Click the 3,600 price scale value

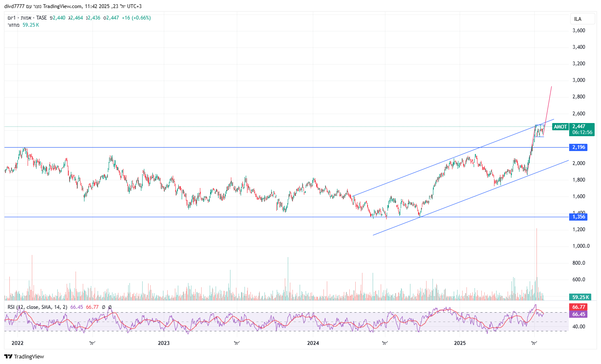(x=579, y=31)
